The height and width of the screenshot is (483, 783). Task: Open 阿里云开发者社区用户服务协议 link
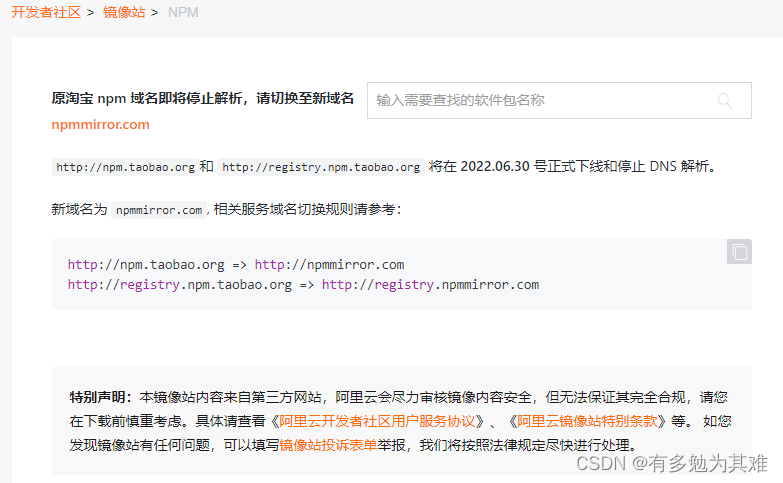377,421
